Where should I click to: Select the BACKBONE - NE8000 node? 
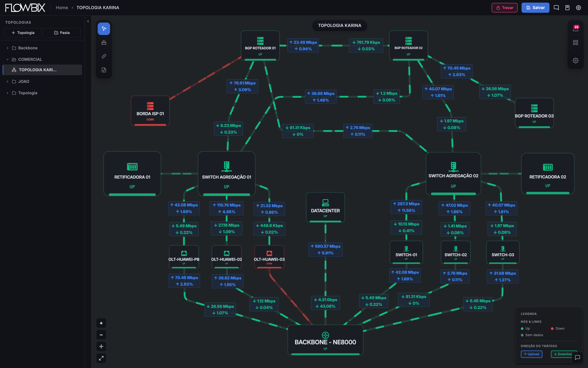(x=325, y=340)
